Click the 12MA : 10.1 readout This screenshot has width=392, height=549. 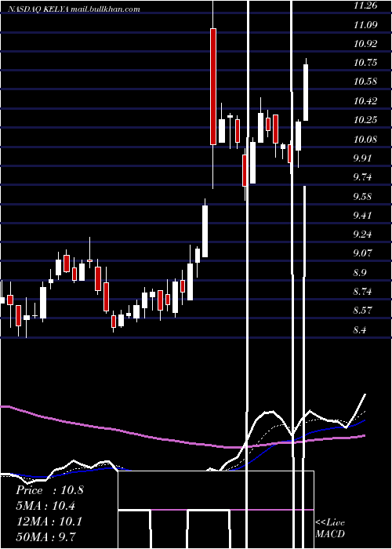coord(49,522)
